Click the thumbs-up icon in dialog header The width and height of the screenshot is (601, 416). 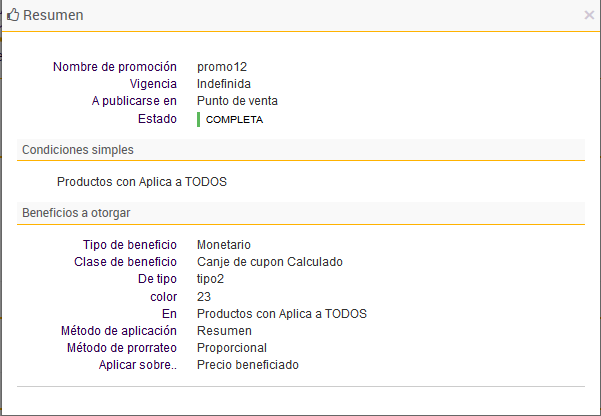pos(12,15)
